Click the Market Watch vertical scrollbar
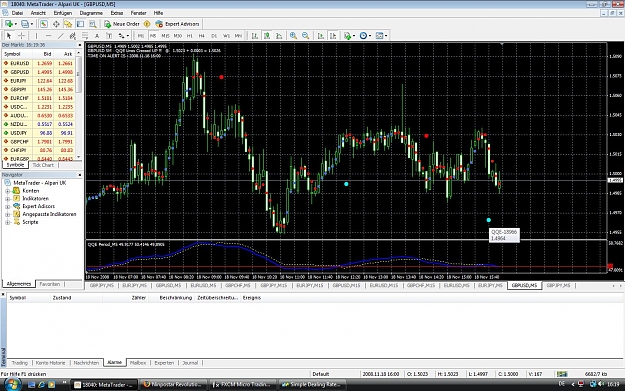625x391 pixels. (79, 106)
